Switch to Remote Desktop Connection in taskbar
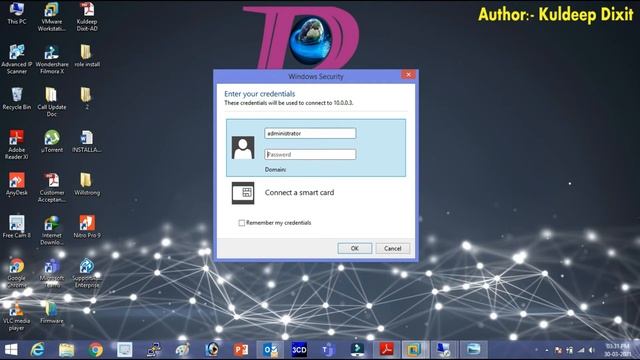The image size is (640, 360). coord(444,350)
